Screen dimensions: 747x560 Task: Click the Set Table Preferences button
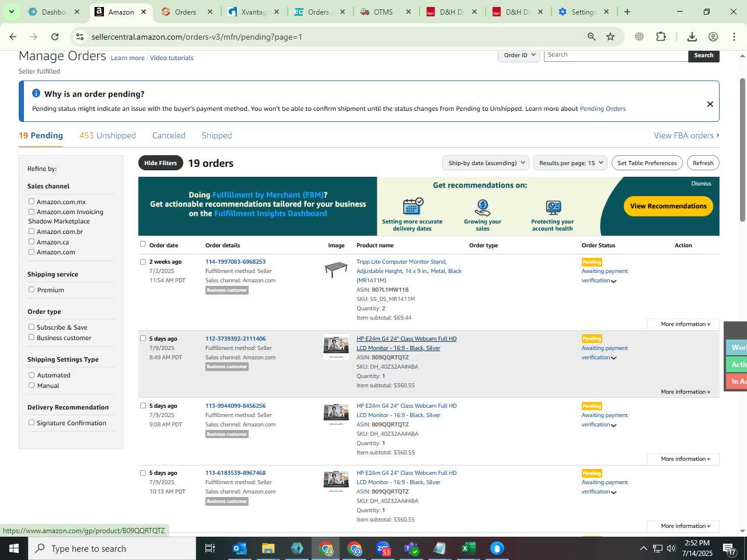pos(647,163)
